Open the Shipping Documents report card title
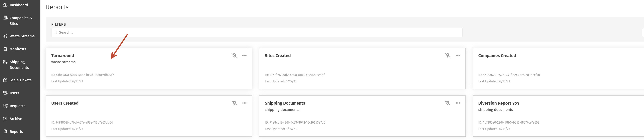Viewport: 644px width, 140px height. [285, 103]
